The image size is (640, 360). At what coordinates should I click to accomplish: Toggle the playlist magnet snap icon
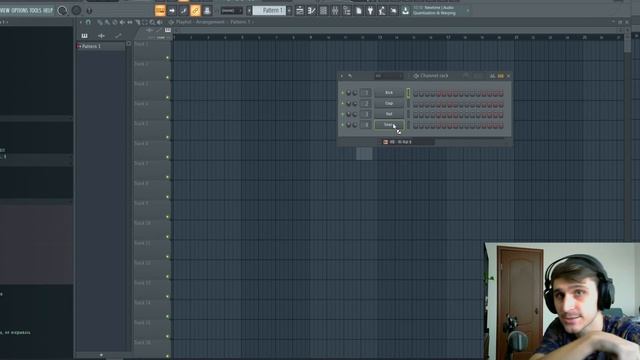click(88, 22)
